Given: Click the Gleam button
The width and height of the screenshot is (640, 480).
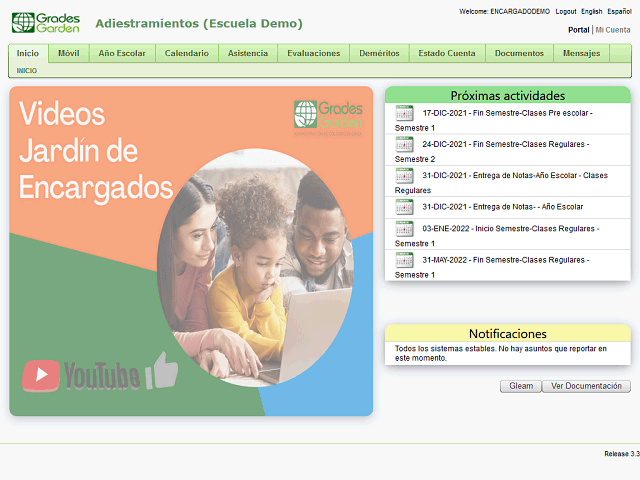Looking at the screenshot, I should click(x=521, y=386).
